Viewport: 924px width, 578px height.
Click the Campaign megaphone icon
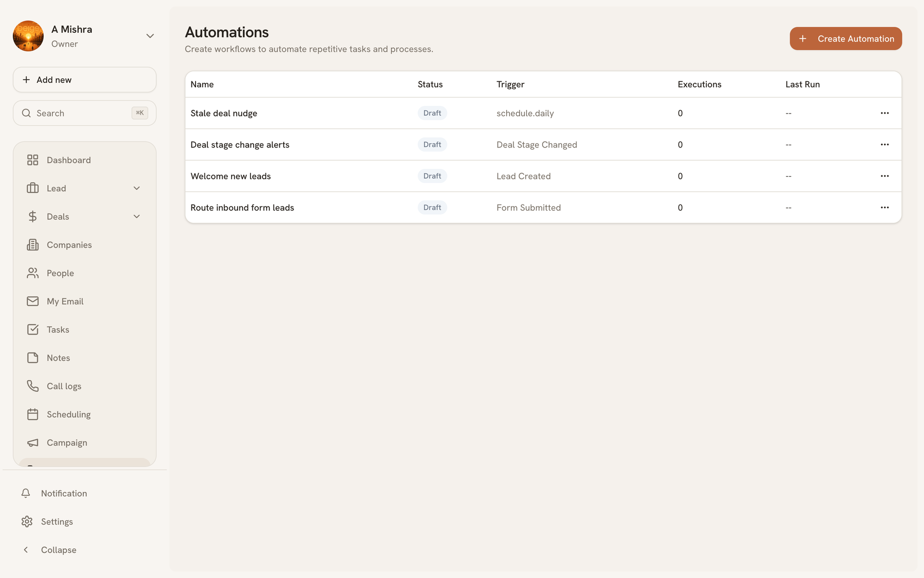pyautogui.click(x=32, y=442)
